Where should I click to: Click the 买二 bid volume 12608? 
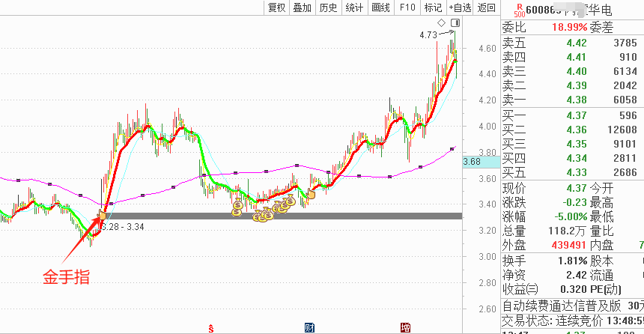622,130
